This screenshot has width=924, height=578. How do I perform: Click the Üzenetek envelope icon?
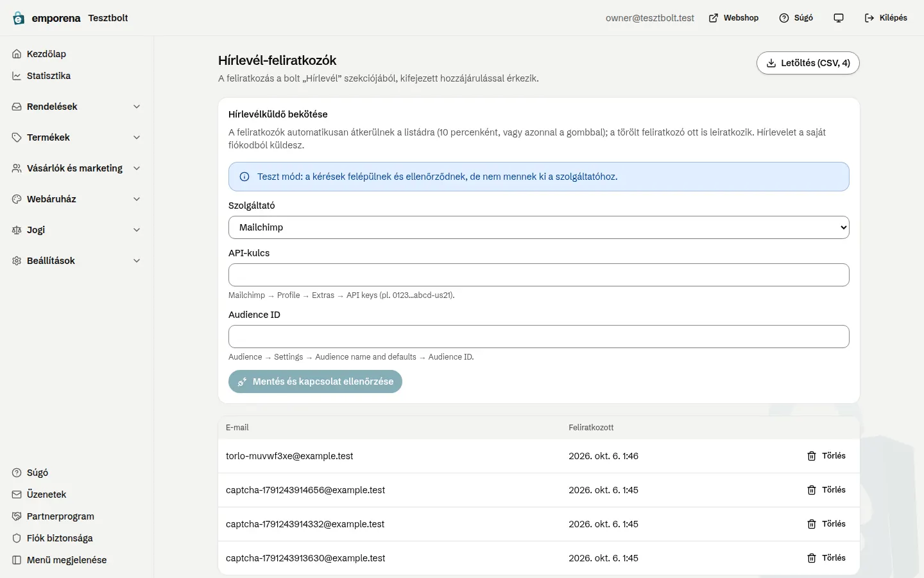pyautogui.click(x=17, y=495)
